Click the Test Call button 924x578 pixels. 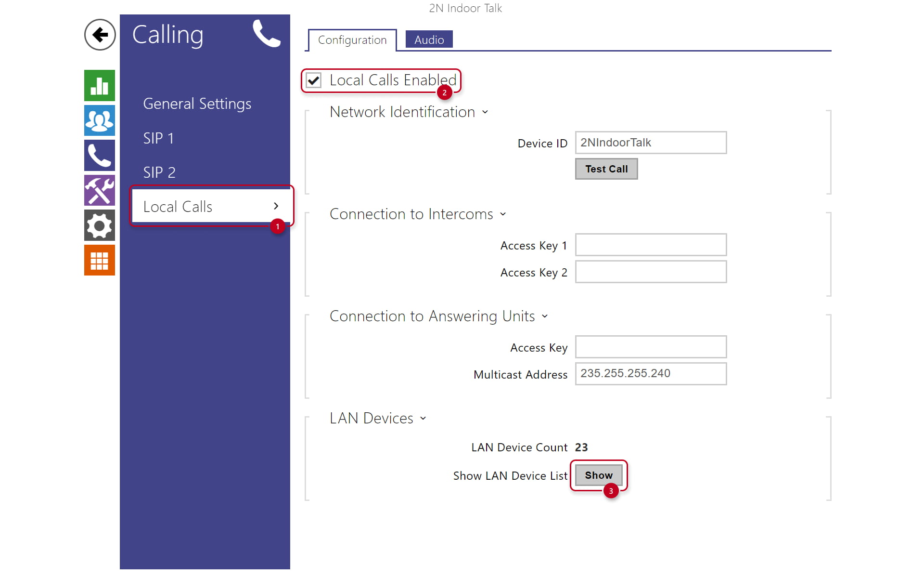click(x=606, y=169)
